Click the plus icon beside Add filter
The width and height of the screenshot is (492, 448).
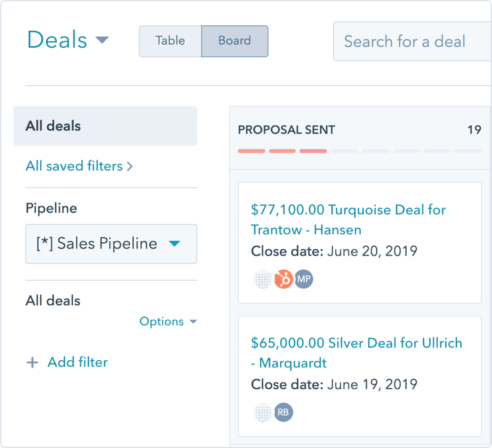[32, 363]
